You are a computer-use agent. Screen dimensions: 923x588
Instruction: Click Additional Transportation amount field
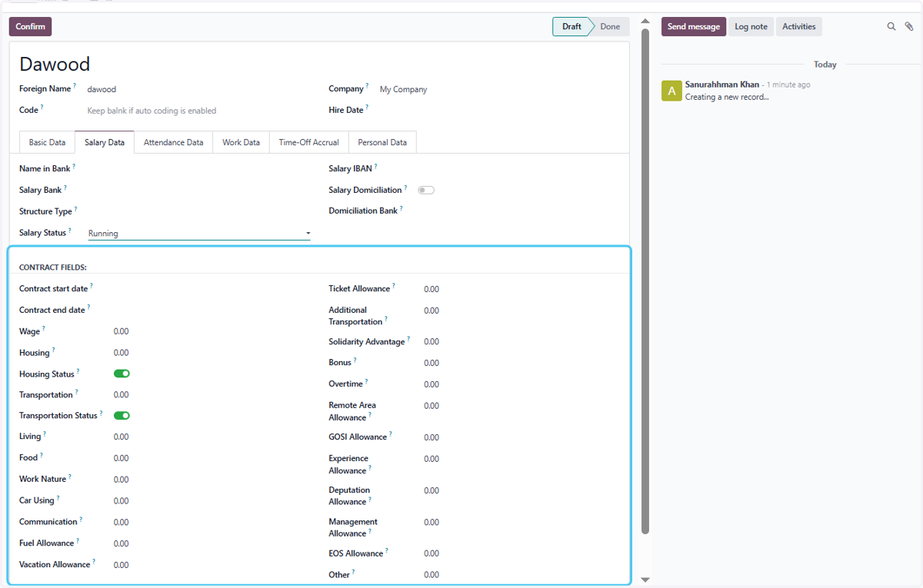click(521, 311)
